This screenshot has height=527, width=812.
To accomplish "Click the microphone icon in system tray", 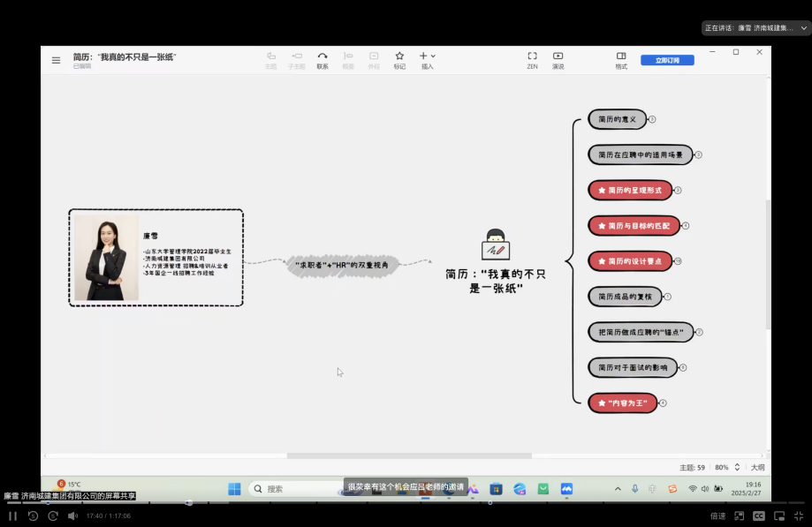I will tap(634, 488).
